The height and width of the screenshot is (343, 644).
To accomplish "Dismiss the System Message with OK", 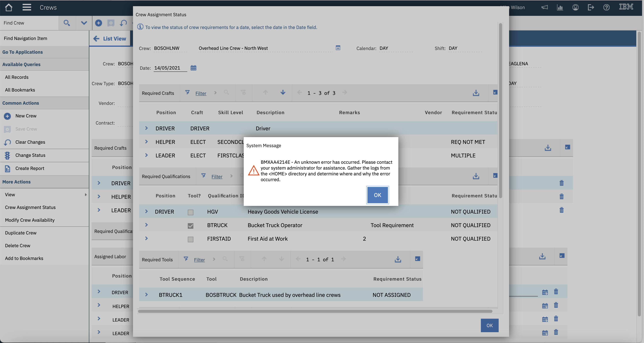I will pos(377,195).
